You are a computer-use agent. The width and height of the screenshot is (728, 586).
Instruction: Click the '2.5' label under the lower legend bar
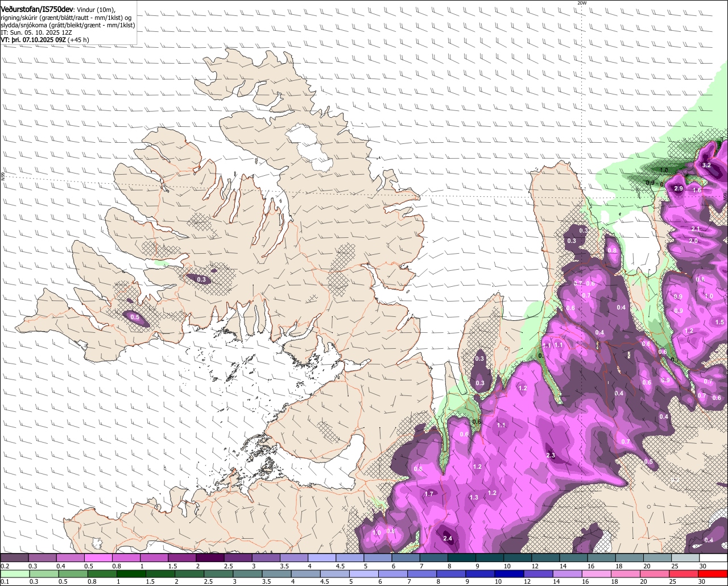point(208,581)
